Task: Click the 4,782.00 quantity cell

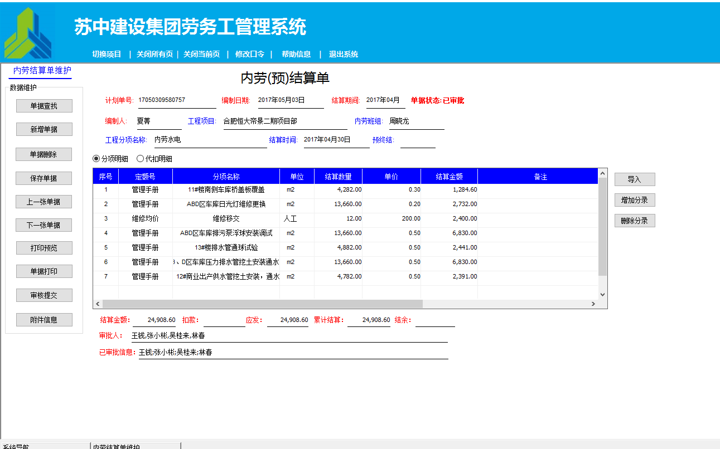Action: [338, 276]
